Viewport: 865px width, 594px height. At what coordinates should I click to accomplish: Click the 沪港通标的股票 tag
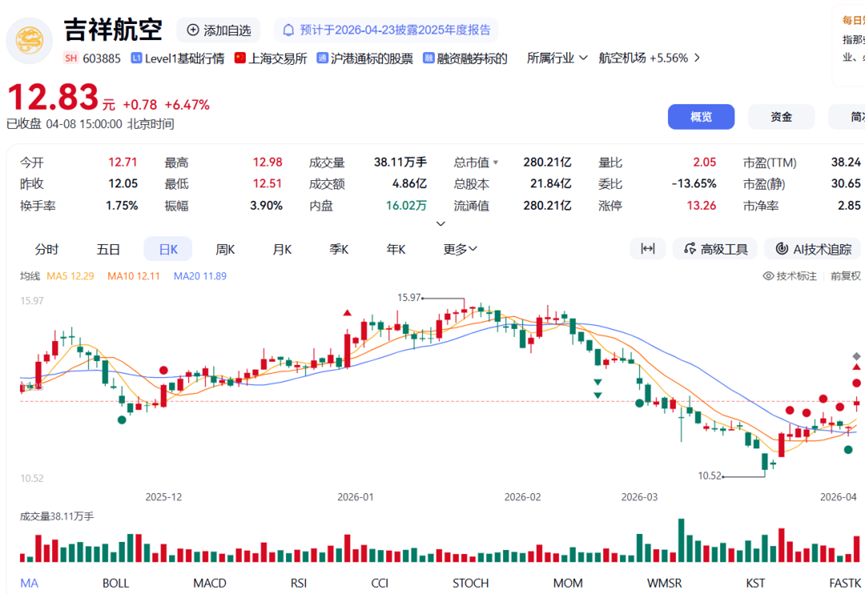click(364, 58)
